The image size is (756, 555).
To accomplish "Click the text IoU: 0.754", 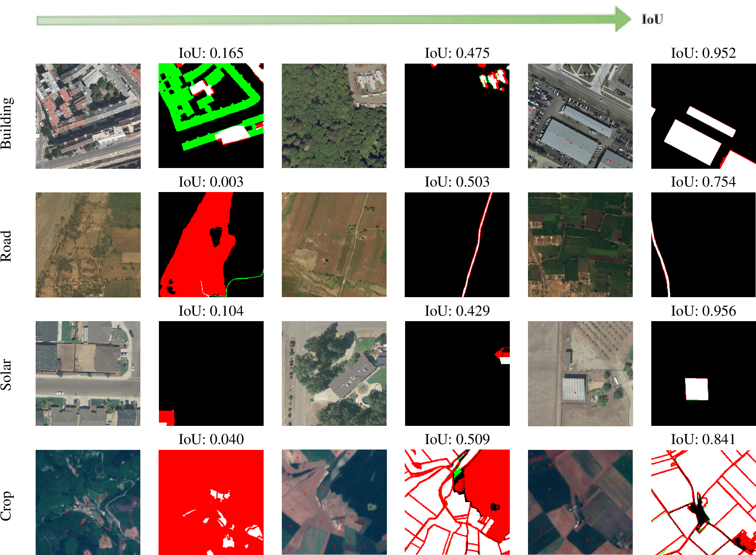I will click(x=703, y=182).
